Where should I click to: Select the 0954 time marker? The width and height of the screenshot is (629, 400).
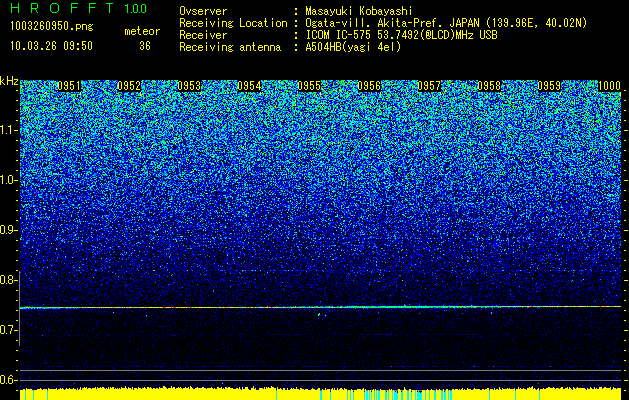tap(249, 86)
